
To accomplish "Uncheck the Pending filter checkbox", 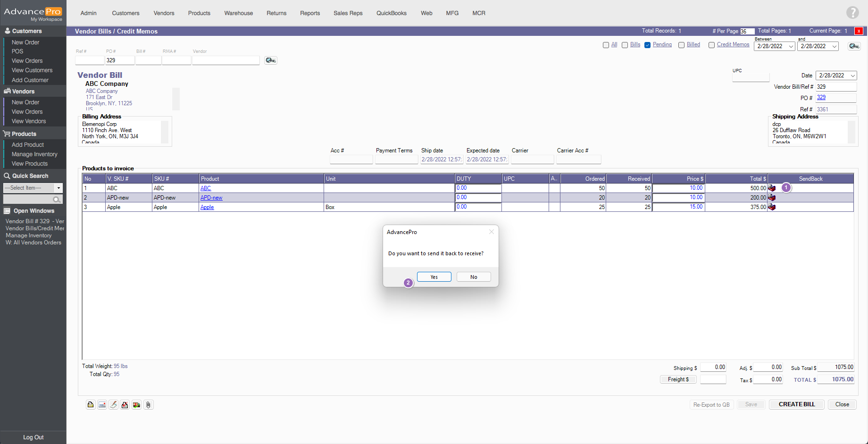I will point(648,45).
